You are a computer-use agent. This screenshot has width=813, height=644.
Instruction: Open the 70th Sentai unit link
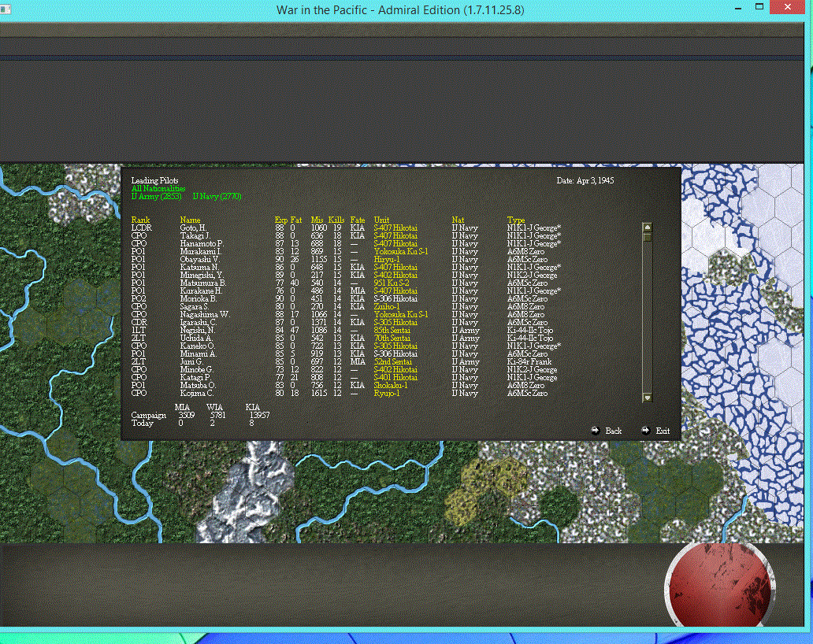click(x=392, y=339)
